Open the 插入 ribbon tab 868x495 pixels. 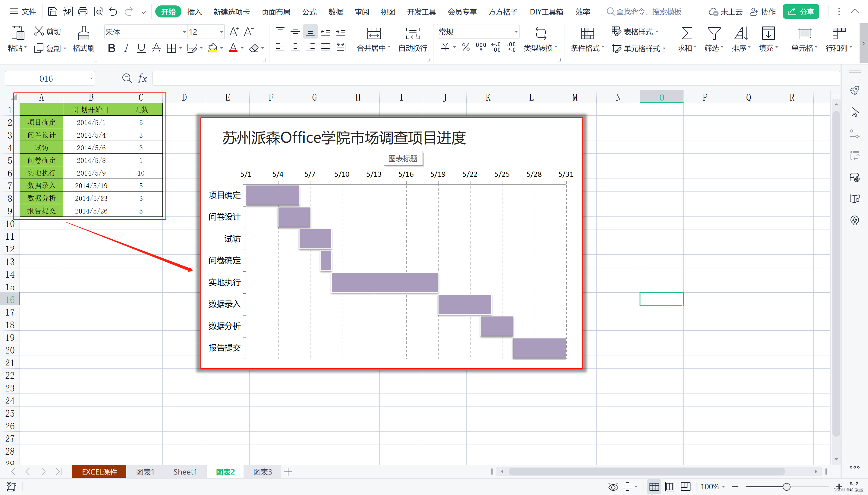tap(194, 12)
